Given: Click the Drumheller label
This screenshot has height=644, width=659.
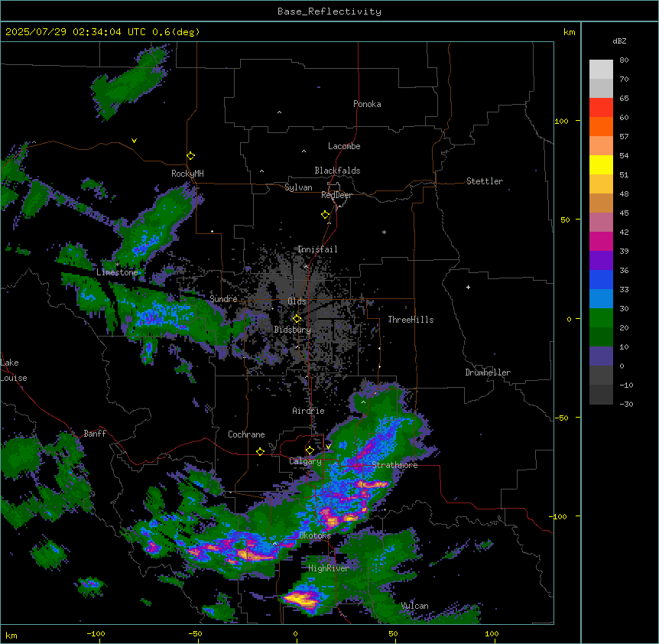Looking at the screenshot, I should 488,372.
